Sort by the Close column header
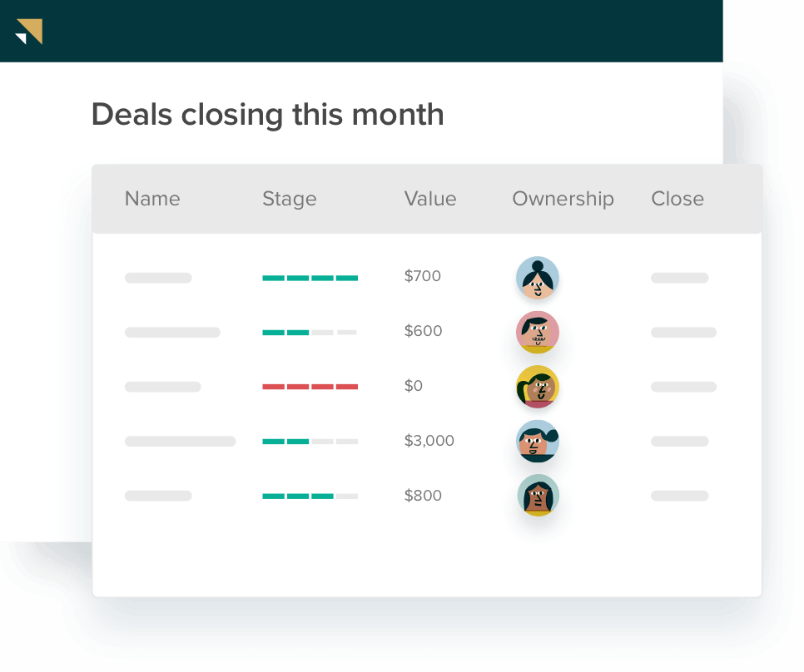The height and width of the screenshot is (672, 804). [677, 199]
